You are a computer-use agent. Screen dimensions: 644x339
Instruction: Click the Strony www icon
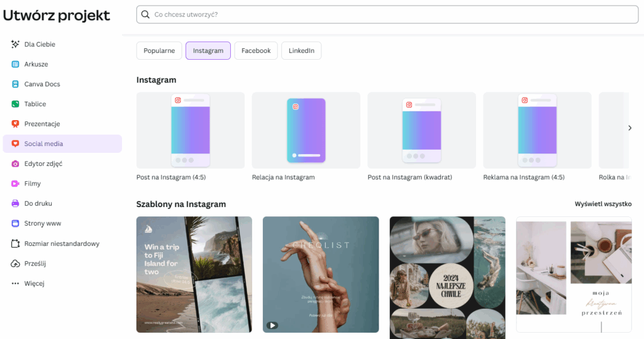15,223
